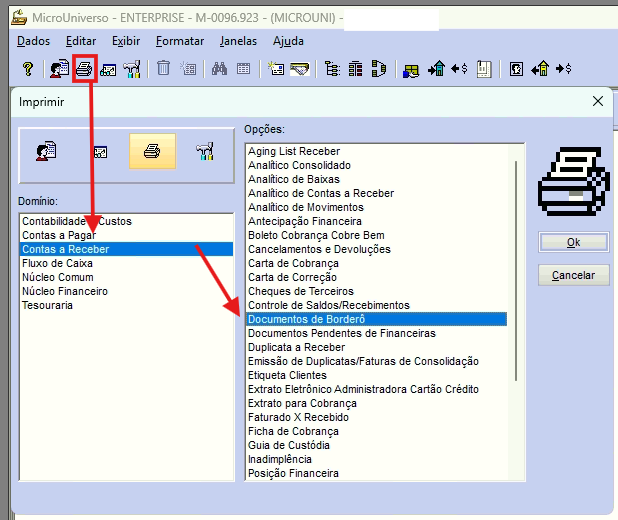618x520 pixels.
Task: Click the arrow out of yellow house icon
Action: 540,69
